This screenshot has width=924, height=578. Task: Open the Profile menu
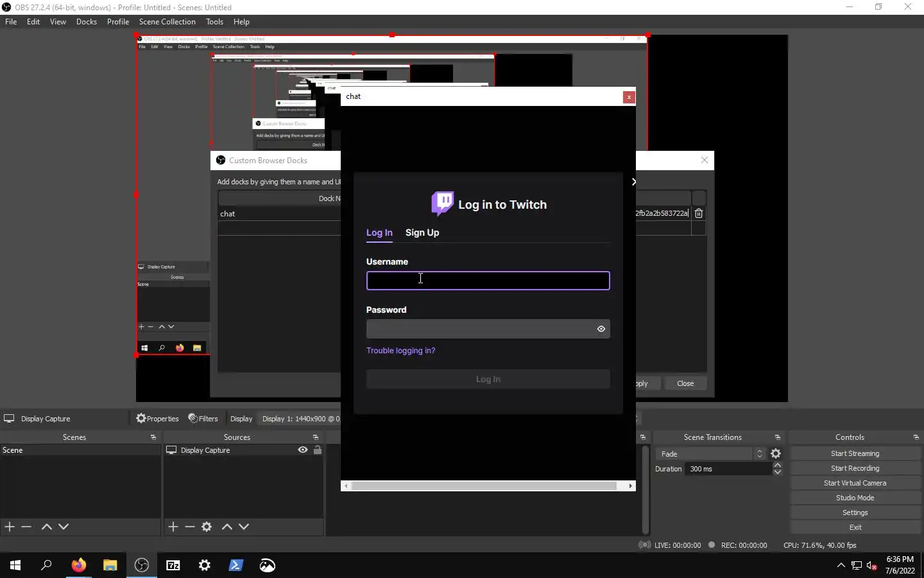pos(118,22)
